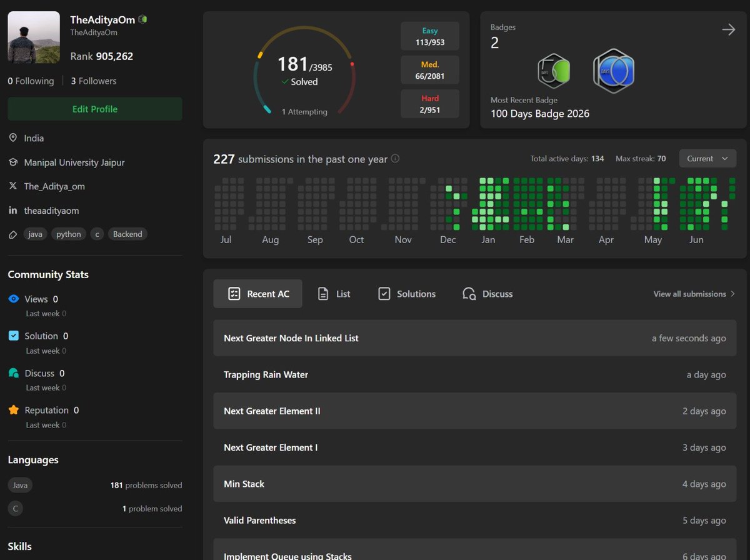Select the c tag
The height and width of the screenshot is (560, 750).
[97, 234]
